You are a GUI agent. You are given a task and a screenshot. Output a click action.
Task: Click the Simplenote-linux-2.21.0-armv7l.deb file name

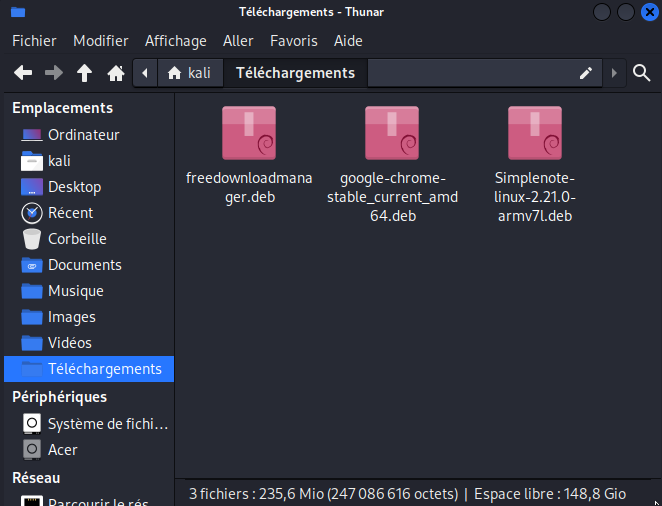tap(534, 197)
